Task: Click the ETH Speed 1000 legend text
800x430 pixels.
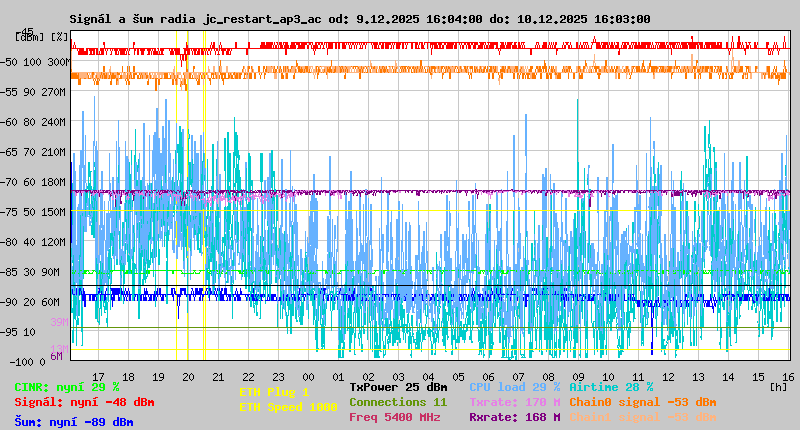Action: (x=288, y=407)
